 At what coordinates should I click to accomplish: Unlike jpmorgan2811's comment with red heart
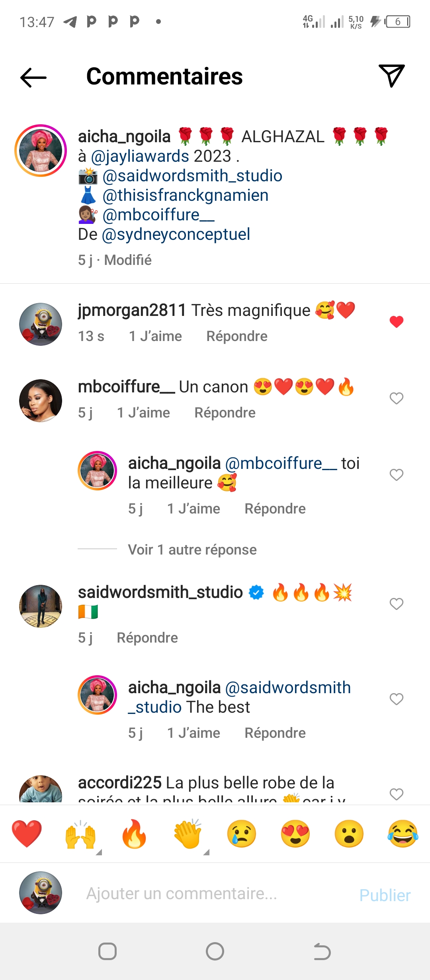tap(396, 321)
